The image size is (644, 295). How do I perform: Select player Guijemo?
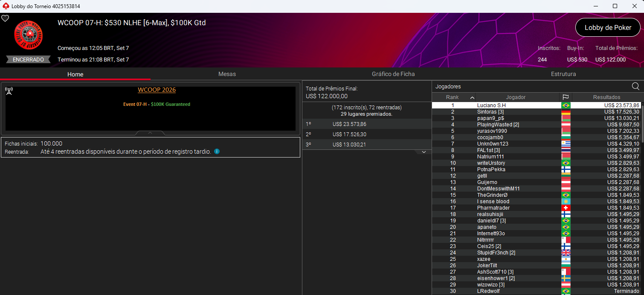pos(537,182)
